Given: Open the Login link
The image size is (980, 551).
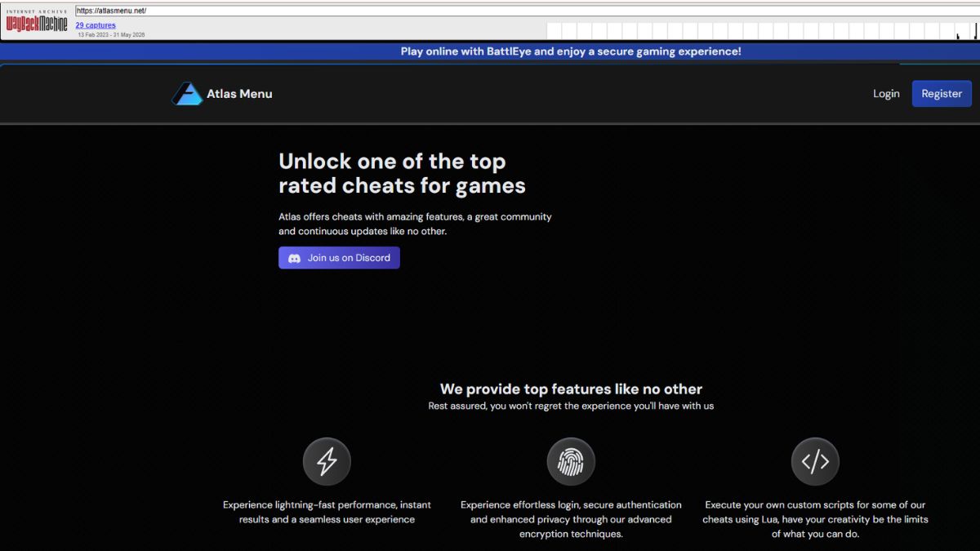Looking at the screenshot, I should pos(886,94).
